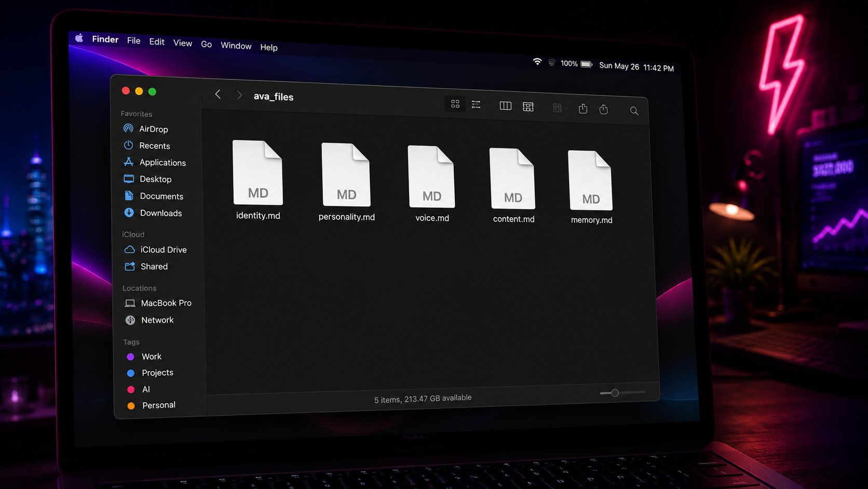Click the MacBook Pro laptop icon
This screenshot has height=489, width=868.
(130, 303)
